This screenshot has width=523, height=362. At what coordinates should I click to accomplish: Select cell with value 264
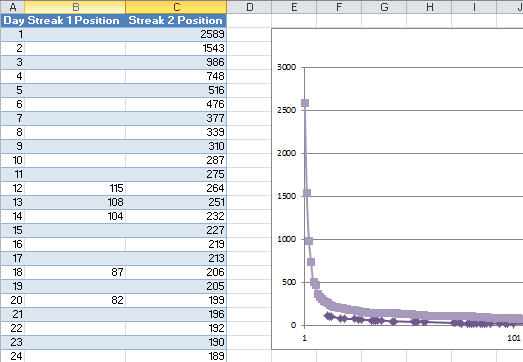[x=176, y=189]
